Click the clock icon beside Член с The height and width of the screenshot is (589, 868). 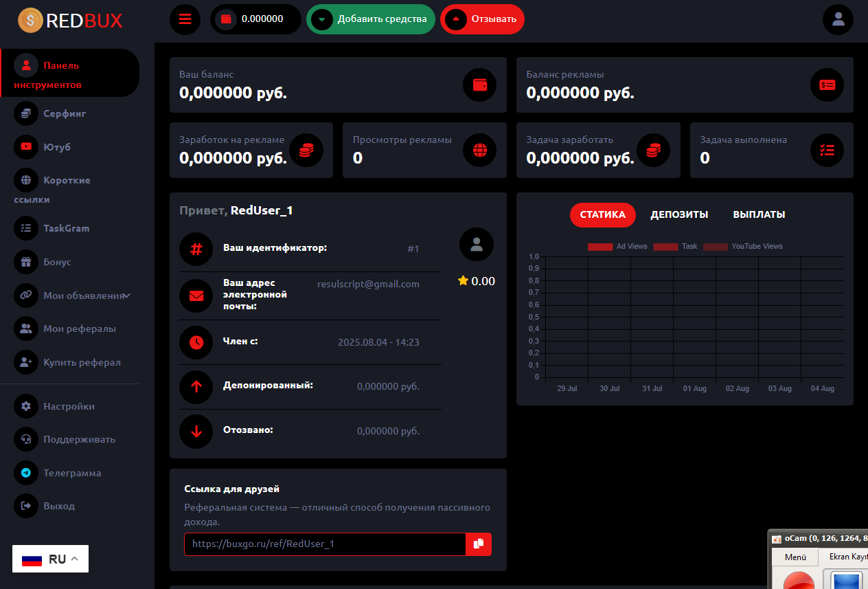click(x=196, y=342)
